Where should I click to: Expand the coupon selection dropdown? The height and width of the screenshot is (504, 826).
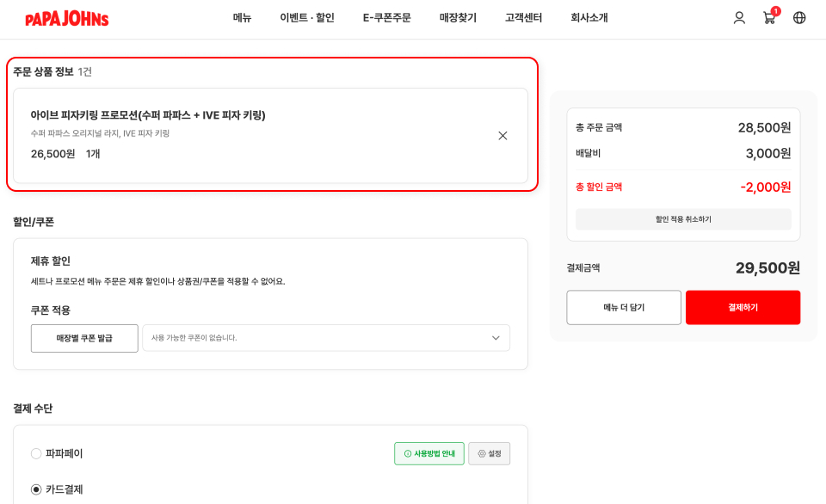[325, 338]
